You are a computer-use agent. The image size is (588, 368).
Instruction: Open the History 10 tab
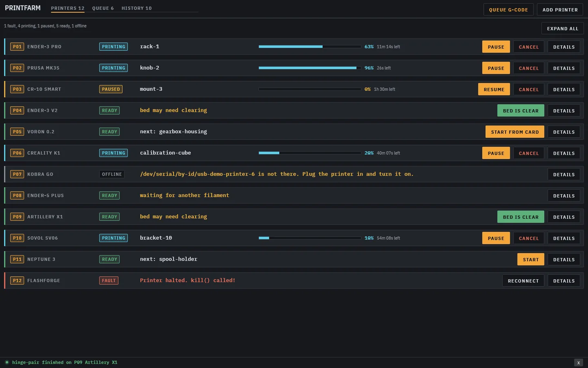pos(136,8)
